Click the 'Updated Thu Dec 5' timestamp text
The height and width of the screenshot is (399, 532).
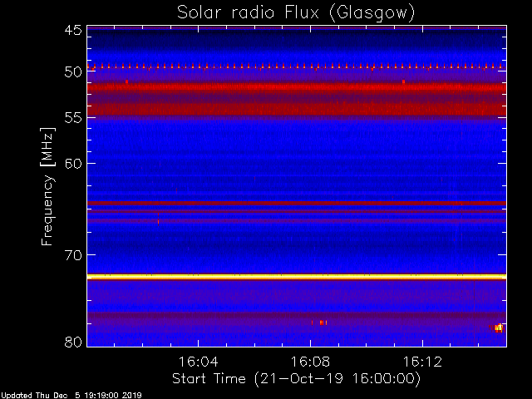coord(71,396)
